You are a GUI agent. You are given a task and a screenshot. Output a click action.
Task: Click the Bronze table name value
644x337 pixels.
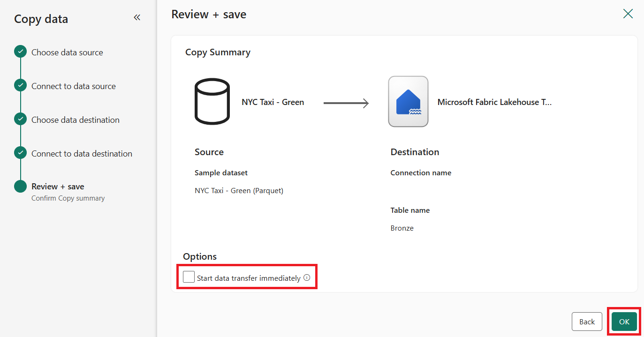coord(402,228)
